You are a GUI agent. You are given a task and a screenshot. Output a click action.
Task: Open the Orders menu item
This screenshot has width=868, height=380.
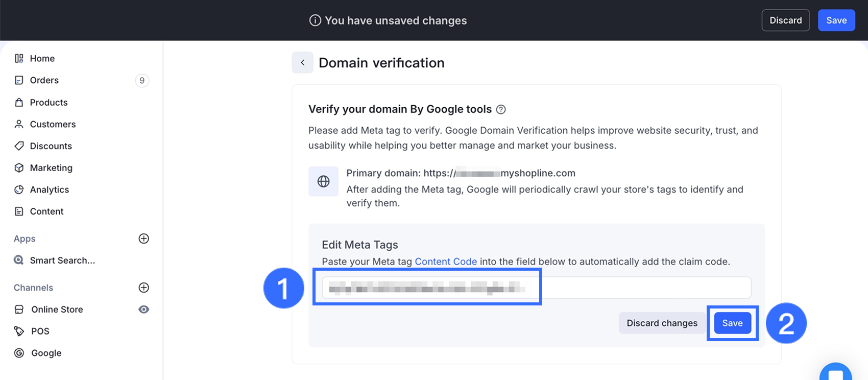[x=44, y=80]
